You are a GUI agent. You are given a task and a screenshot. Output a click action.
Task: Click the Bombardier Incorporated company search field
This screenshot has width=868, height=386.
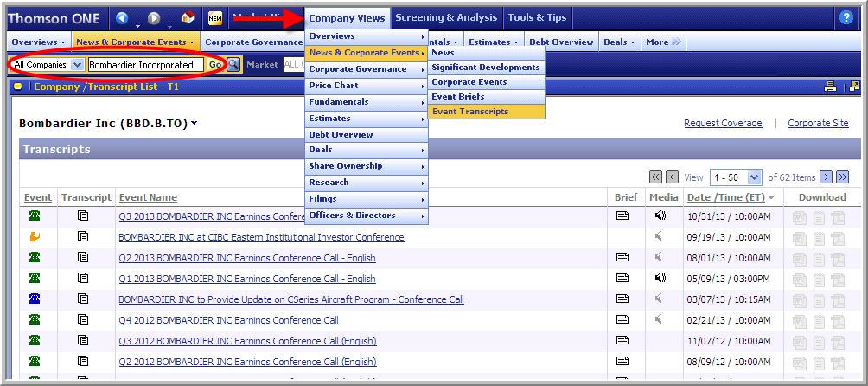click(145, 65)
